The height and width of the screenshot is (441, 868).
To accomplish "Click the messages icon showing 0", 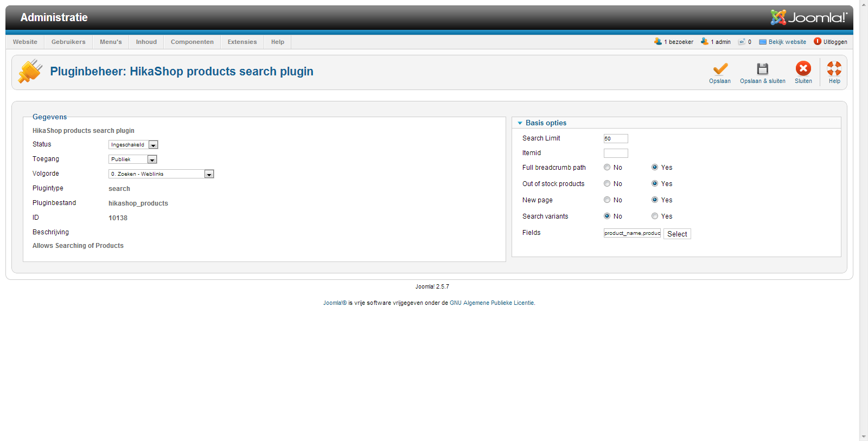I will click(742, 42).
